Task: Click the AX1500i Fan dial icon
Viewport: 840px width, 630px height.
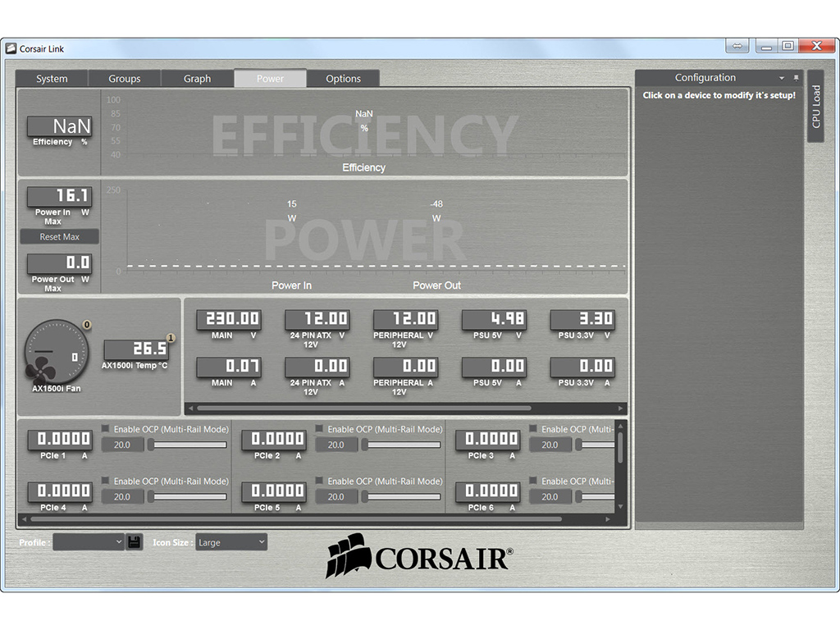Action: [x=57, y=351]
